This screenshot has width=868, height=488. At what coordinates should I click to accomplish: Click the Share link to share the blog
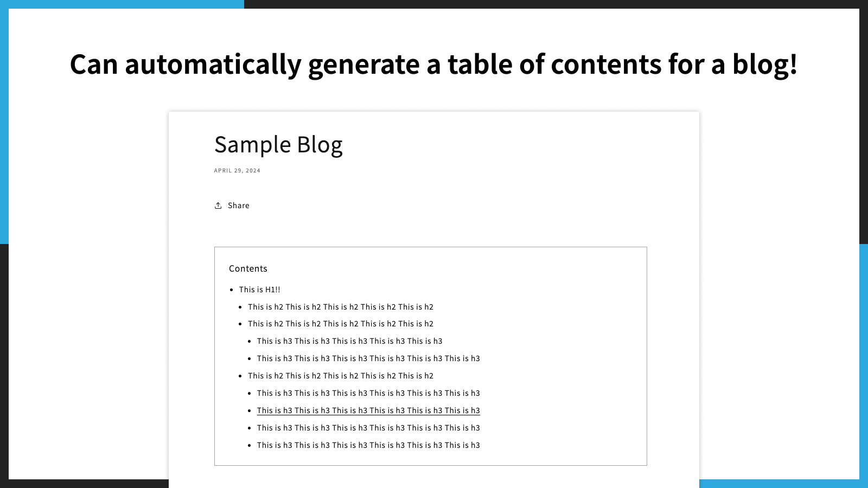[x=238, y=206]
